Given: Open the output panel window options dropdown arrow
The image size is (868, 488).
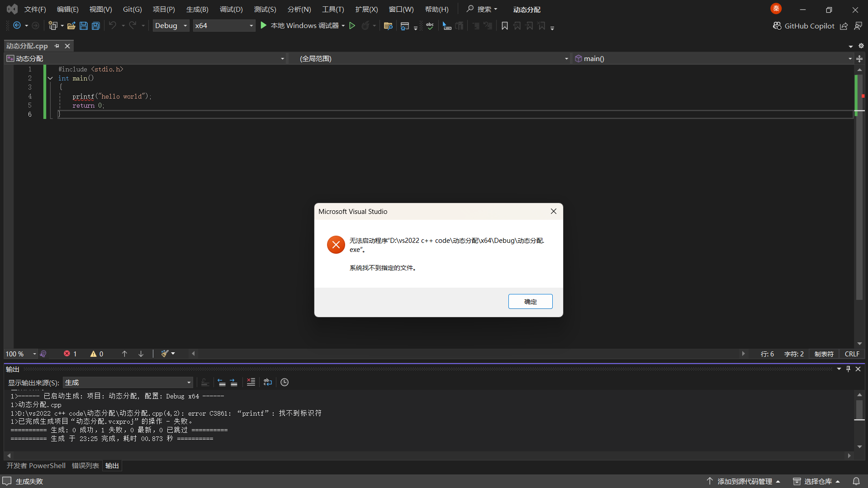Looking at the screenshot, I should pos(839,369).
